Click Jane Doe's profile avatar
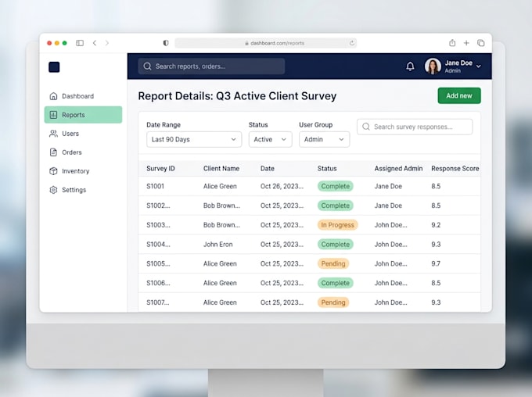 point(433,66)
